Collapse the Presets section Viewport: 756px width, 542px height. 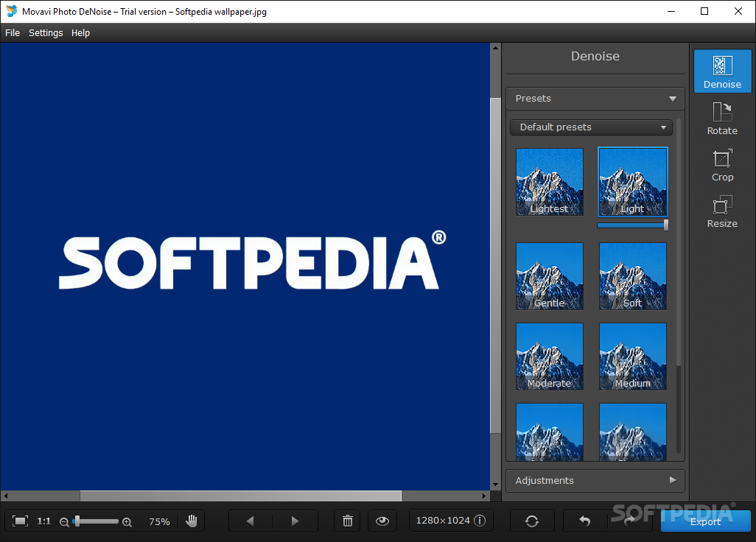595,98
